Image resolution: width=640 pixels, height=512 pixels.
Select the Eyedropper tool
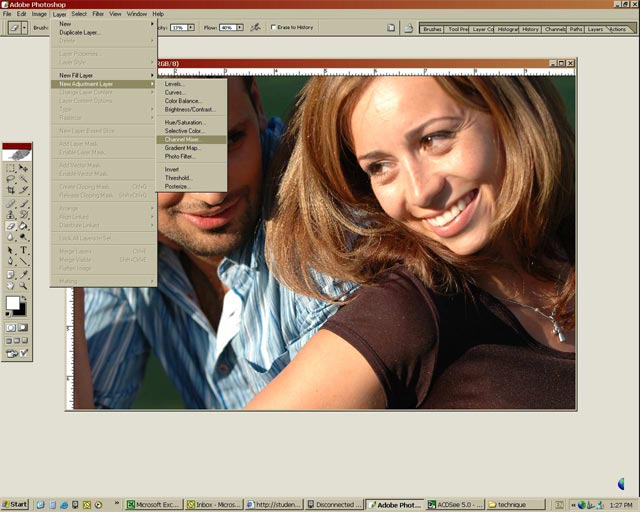[x=24, y=275]
